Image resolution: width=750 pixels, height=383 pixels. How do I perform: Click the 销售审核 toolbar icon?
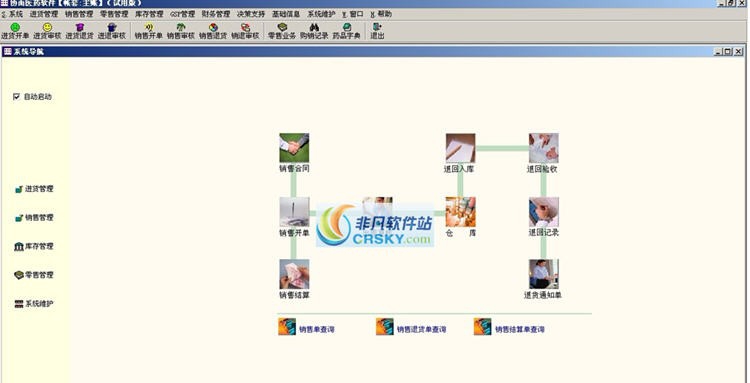pyautogui.click(x=181, y=31)
